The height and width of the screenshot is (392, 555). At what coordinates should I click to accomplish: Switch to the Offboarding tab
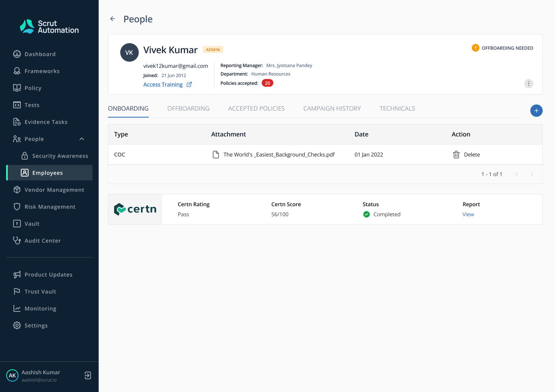pos(188,109)
